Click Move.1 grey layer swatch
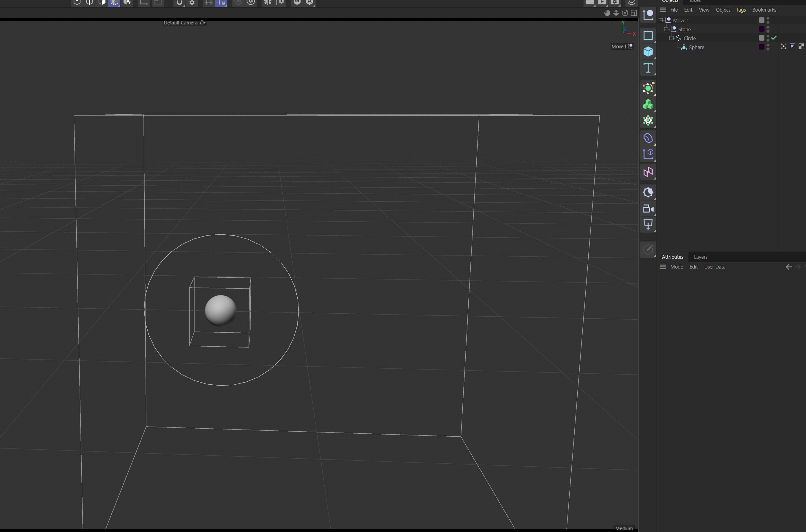This screenshot has height=532, width=806. click(761, 20)
